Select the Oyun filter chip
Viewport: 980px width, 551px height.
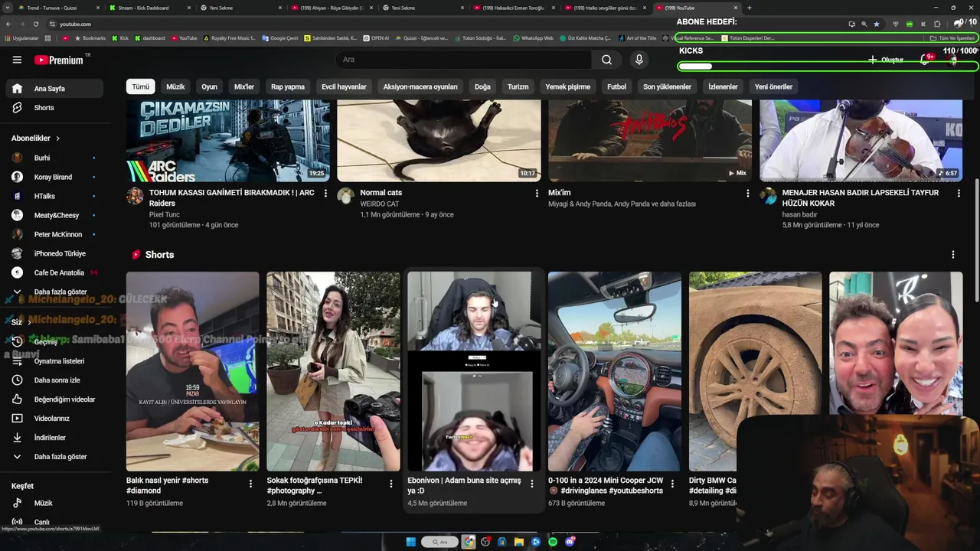[x=209, y=86]
